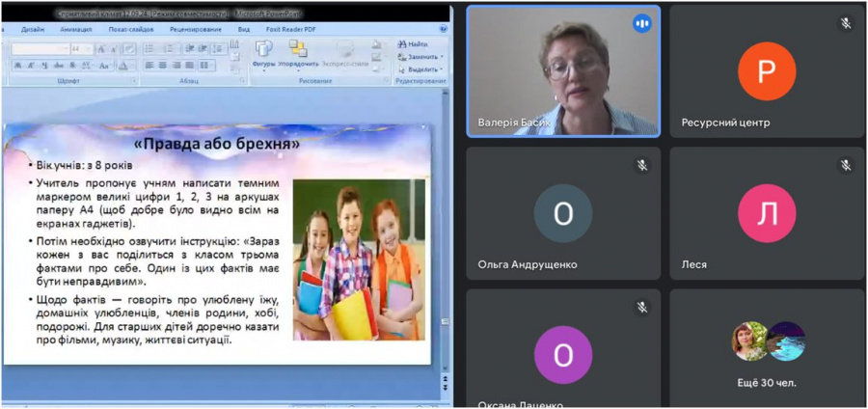Image resolution: width=868 pixels, height=409 pixels.
Task: Open the Упорядочить arrange menu
Action: click(298, 57)
